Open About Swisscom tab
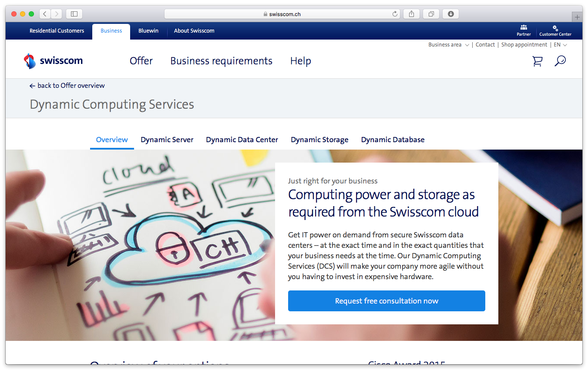The image size is (588, 370). pyautogui.click(x=194, y=31)
